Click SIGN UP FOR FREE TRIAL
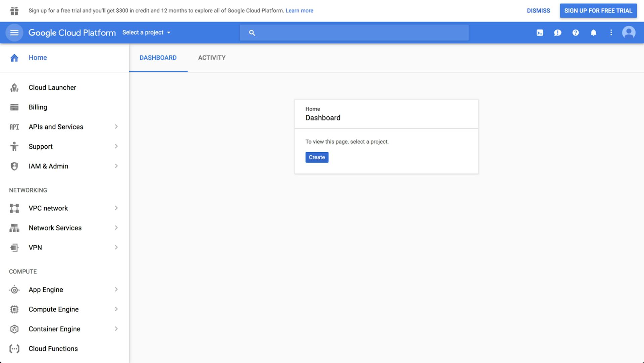 pos(598,10)
